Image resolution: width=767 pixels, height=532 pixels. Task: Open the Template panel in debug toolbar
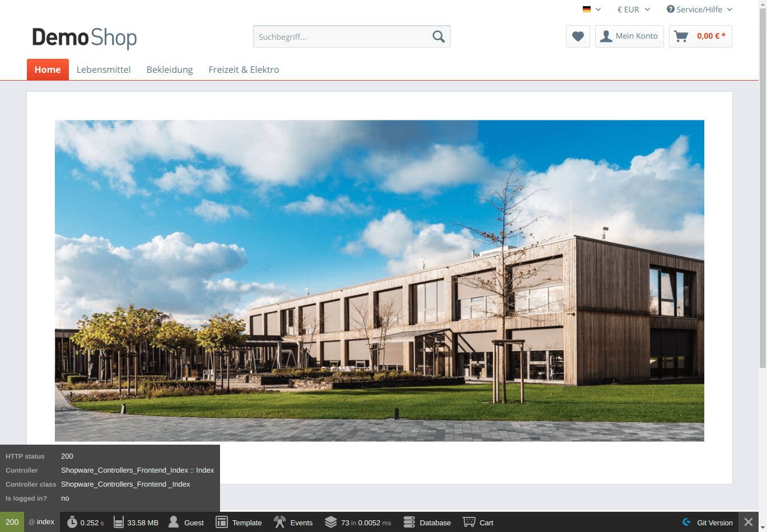pyautogui.click(x=239, y=522)
